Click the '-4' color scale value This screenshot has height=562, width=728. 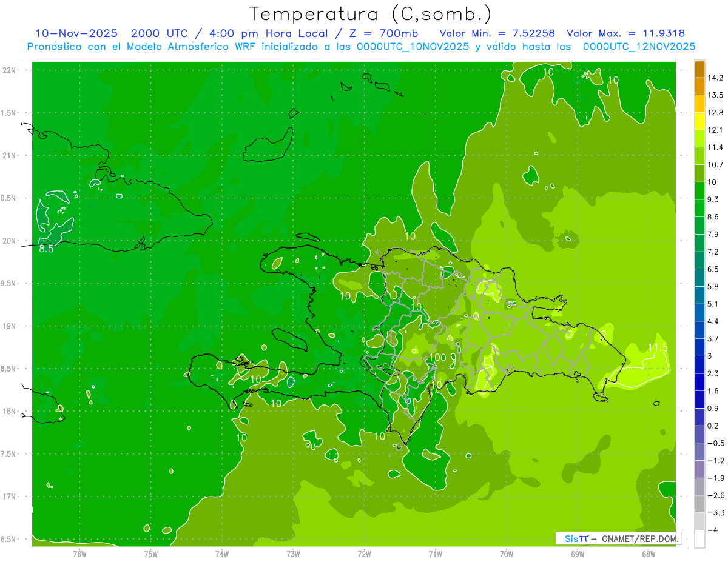click(713, 530)
